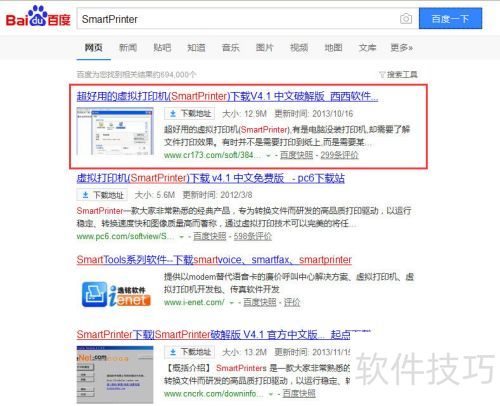Screen dimensions: 500x406
Task: Open 299条评价 reviews link
Action: pyautogui.click(x=340, y=155)
